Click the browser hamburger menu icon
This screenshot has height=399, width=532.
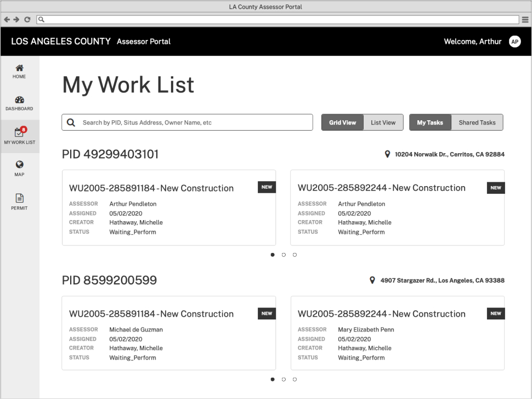[525, 19]
